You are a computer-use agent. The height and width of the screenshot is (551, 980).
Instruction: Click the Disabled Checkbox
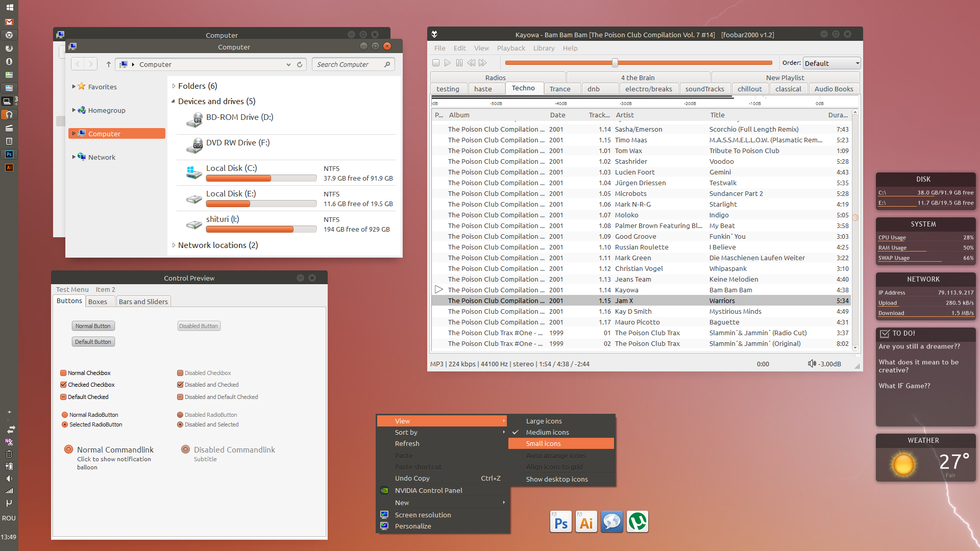[180, 373]
